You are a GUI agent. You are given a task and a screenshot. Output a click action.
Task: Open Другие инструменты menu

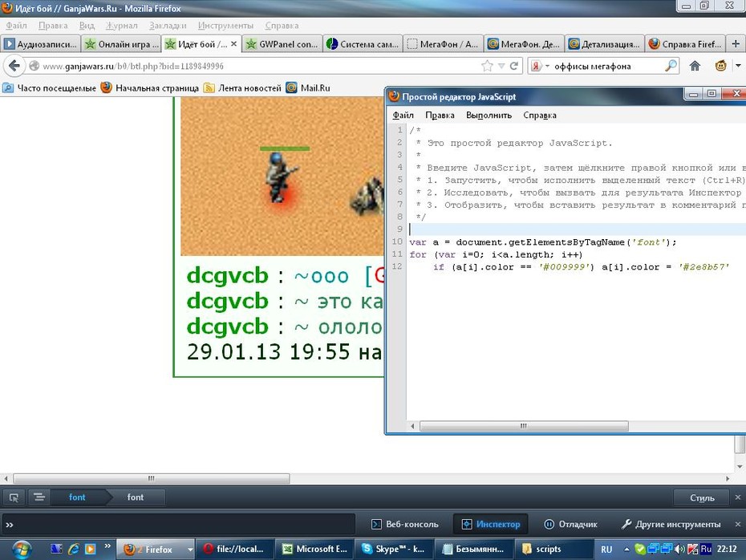671,525
